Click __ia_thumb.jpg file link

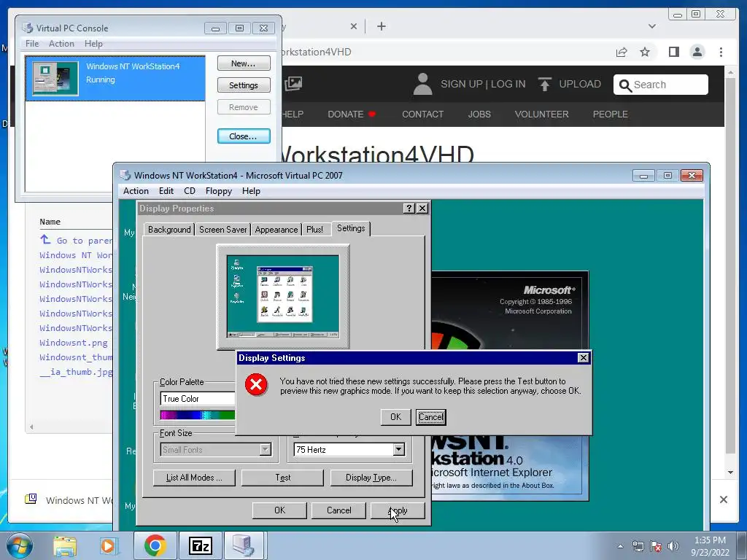pos(76,372)
